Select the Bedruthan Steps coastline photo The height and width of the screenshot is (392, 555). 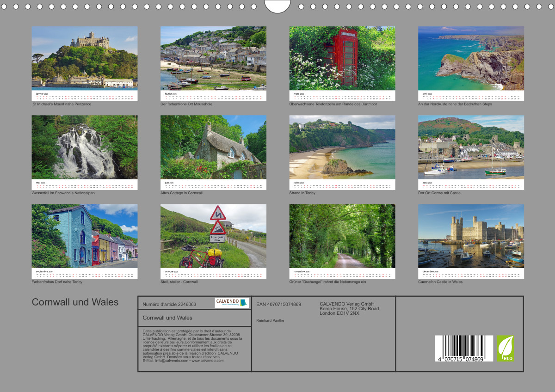(x=471, y=58)
